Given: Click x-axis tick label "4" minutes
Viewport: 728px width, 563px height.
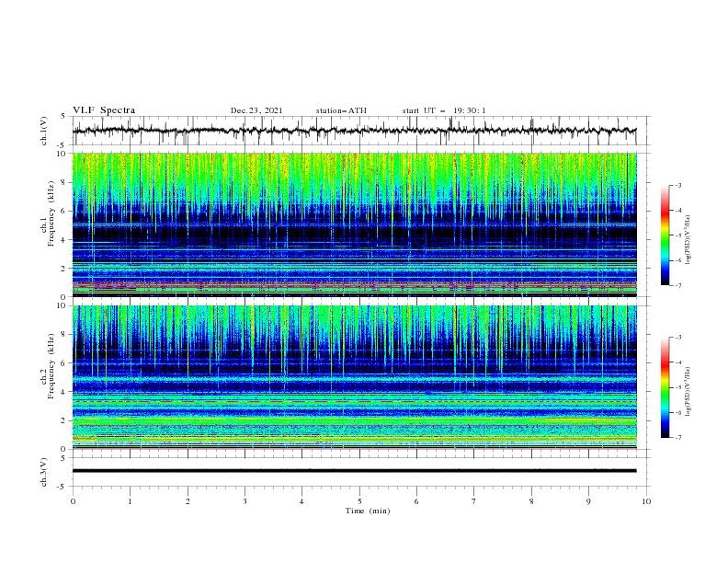Looking at the screenshot, I should coord(301,501).
